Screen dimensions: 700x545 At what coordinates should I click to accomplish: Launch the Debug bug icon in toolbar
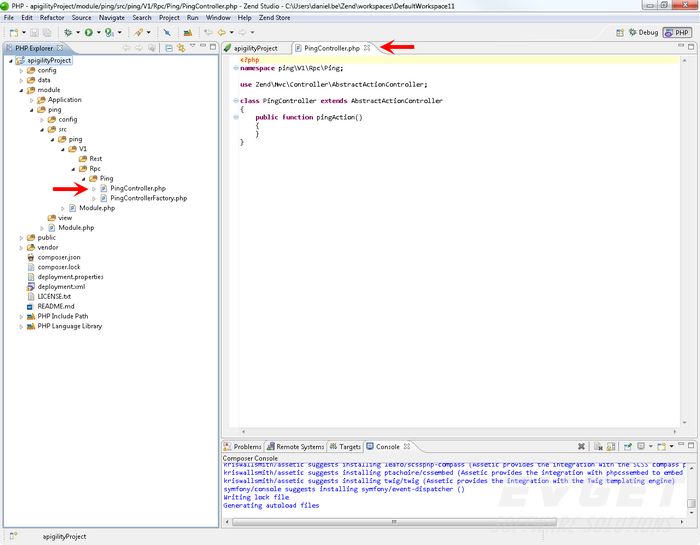(68, 33)
